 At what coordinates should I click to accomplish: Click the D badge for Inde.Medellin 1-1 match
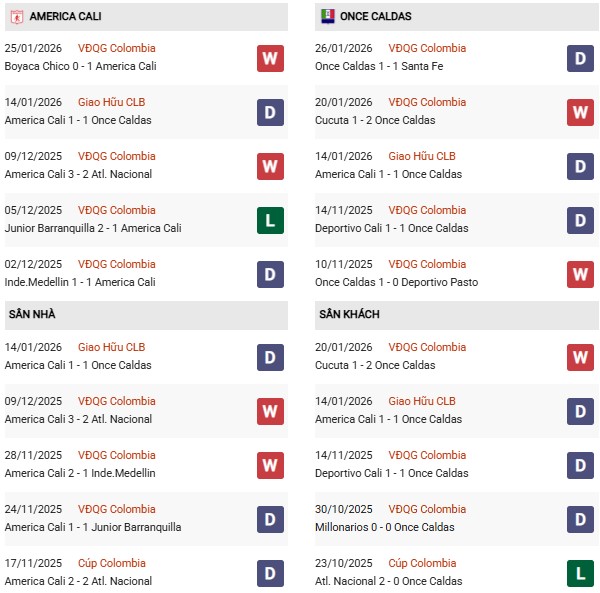point(270,274)
